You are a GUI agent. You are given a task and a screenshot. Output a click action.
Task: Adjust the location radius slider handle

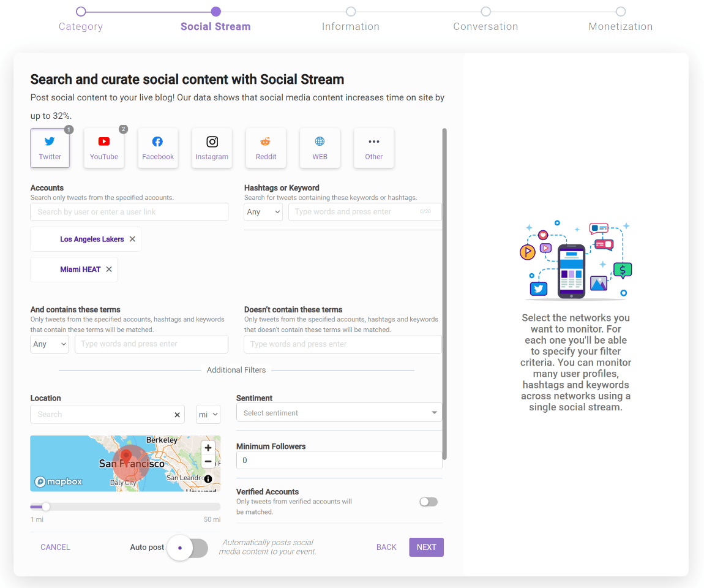46,507
